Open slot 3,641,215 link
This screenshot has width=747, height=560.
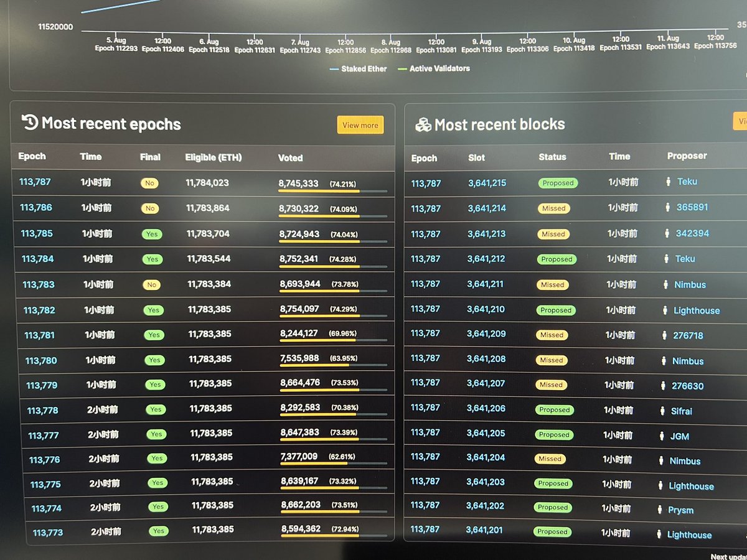(x=487, y=183)
